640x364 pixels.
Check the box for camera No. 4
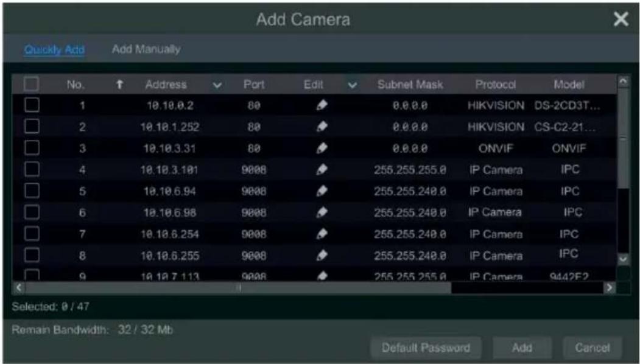32,169
